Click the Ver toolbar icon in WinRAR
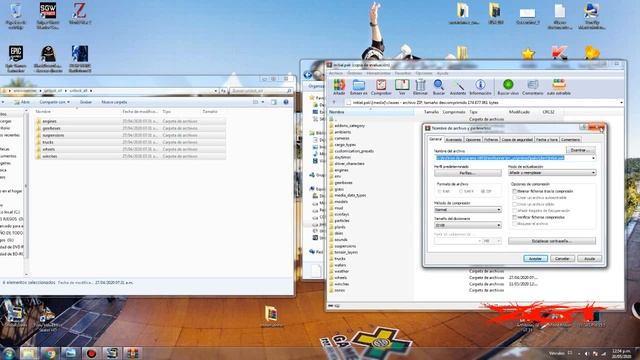 point(402,87)
